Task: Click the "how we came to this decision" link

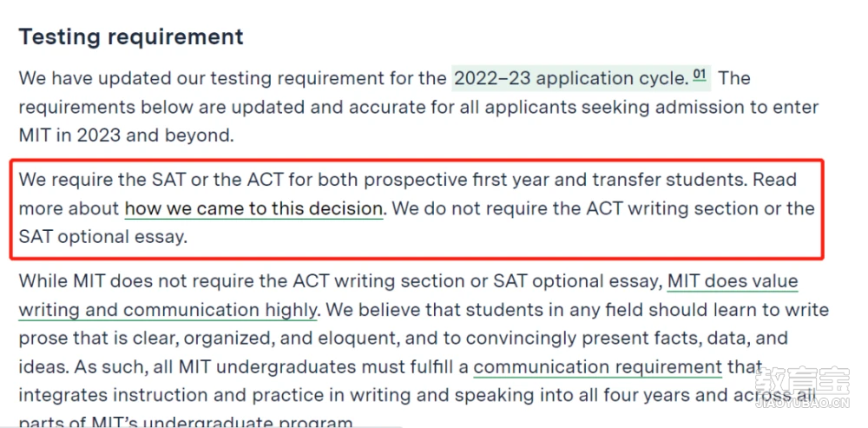Action: click(253, 208)
